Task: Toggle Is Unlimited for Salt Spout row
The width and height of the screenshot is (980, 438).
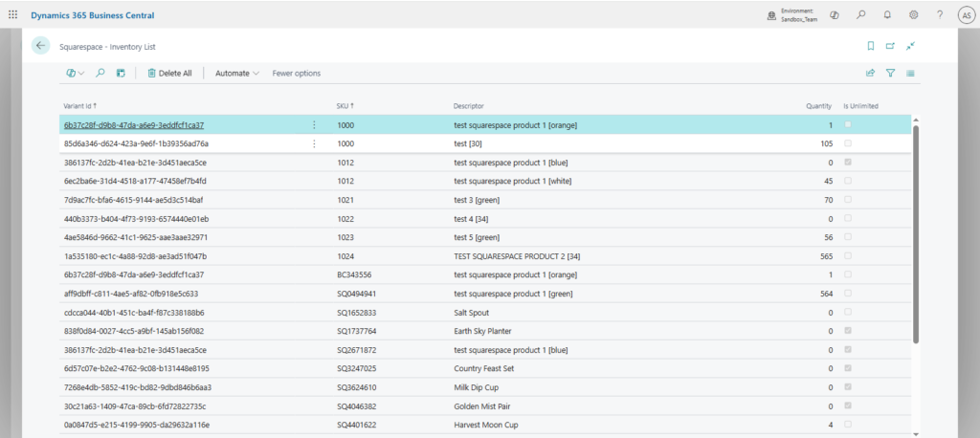Action: coord(848,312)
